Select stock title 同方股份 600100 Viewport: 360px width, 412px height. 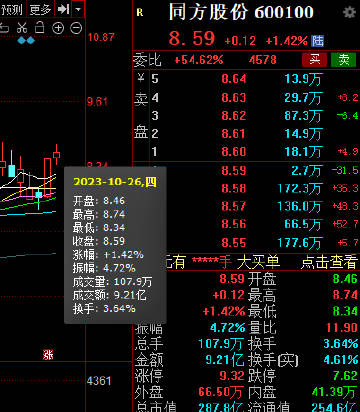tap(241, 12)
